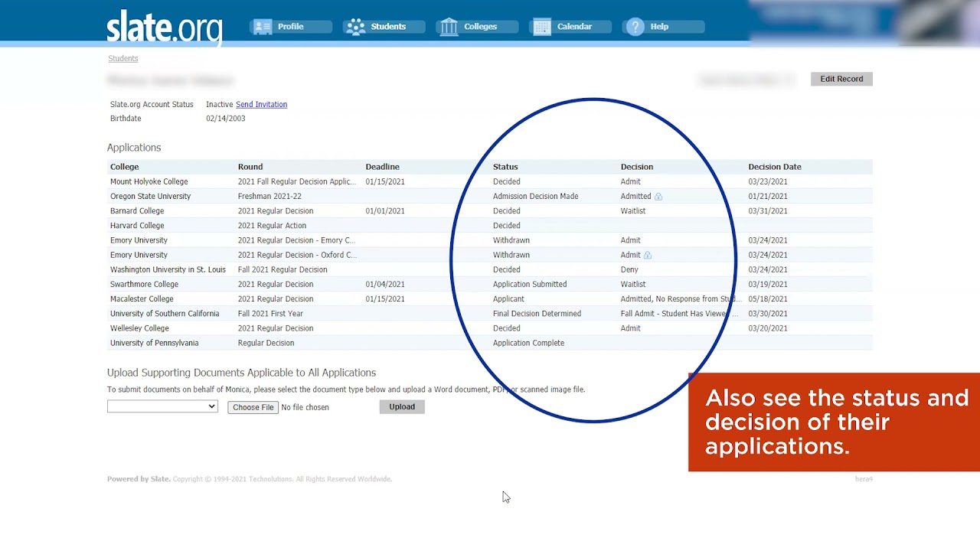Select the Swarthmore College application

click(490, 284)
